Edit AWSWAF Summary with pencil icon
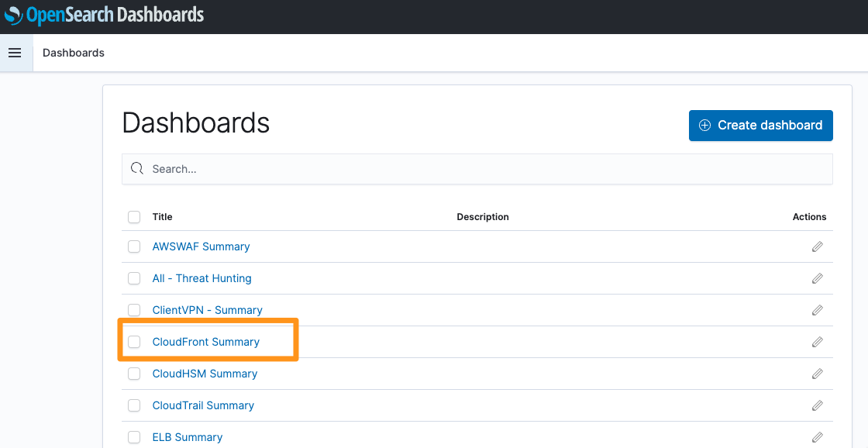The height and width of the screenshot is (448, 868). coord(817,246)
